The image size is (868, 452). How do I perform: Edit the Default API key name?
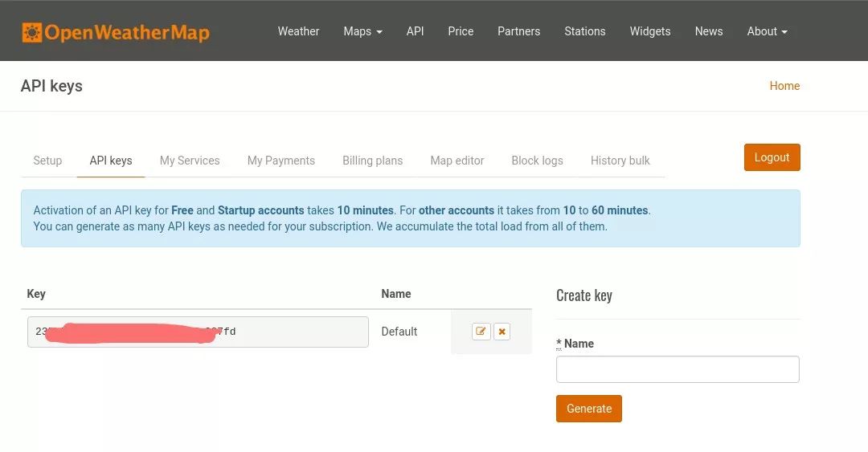pos(481,332)
